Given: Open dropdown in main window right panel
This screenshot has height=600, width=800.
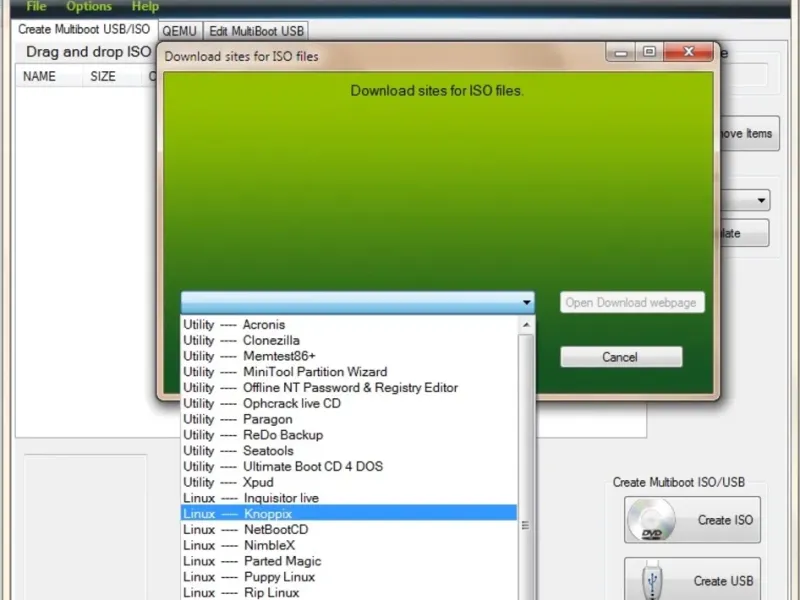Looking at the screenshot, I should pos(761,200).
